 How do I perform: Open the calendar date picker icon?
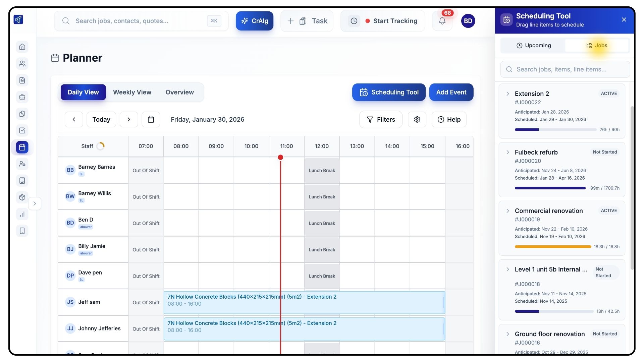click(151, 119)
